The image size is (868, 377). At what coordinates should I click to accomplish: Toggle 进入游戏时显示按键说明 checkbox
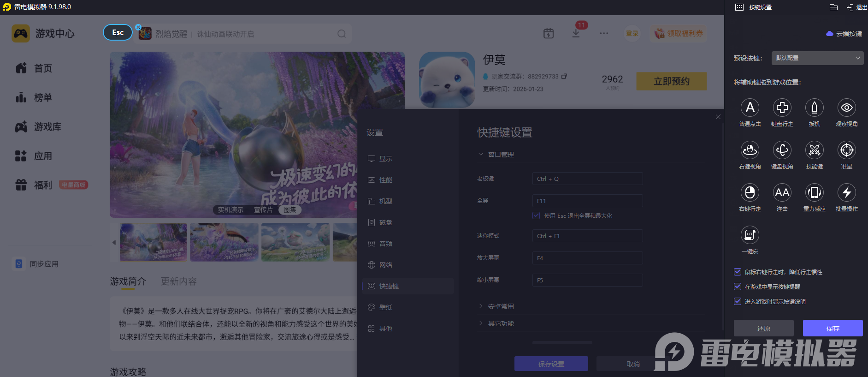coord(738,301)
